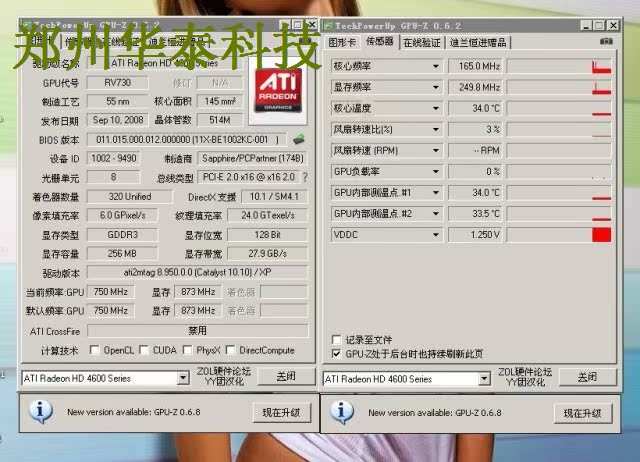
Task: Click the 10.1 / SM4.1 DirectX field
Action: point(274,197)
